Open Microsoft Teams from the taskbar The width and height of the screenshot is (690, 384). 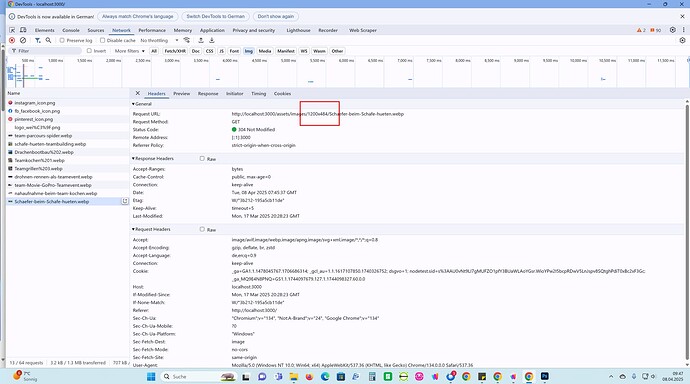click(278, 377)
